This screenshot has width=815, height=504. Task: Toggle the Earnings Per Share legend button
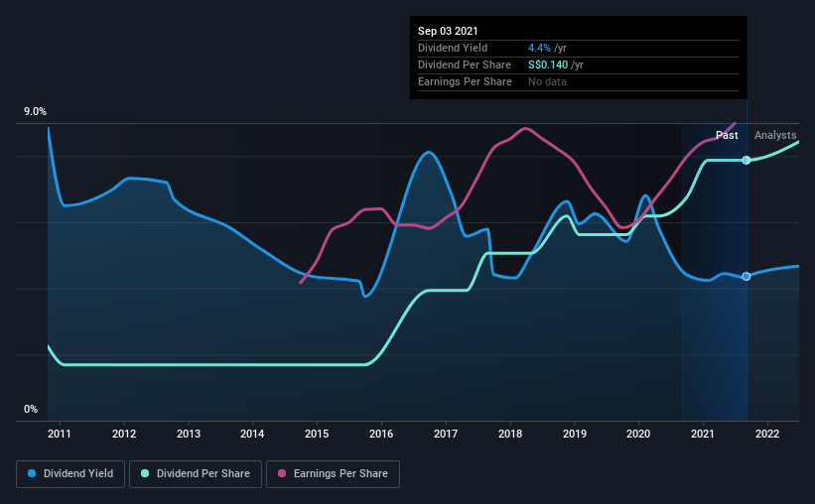point(333,474)
